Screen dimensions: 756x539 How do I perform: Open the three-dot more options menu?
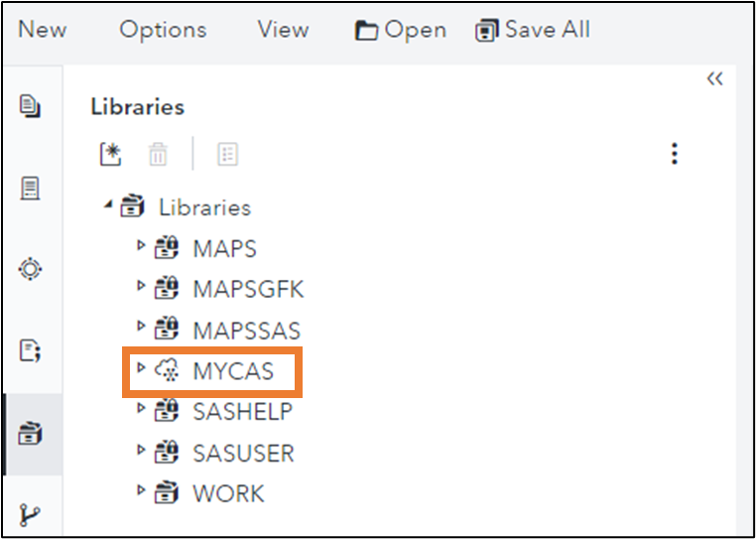coord(675,154)
